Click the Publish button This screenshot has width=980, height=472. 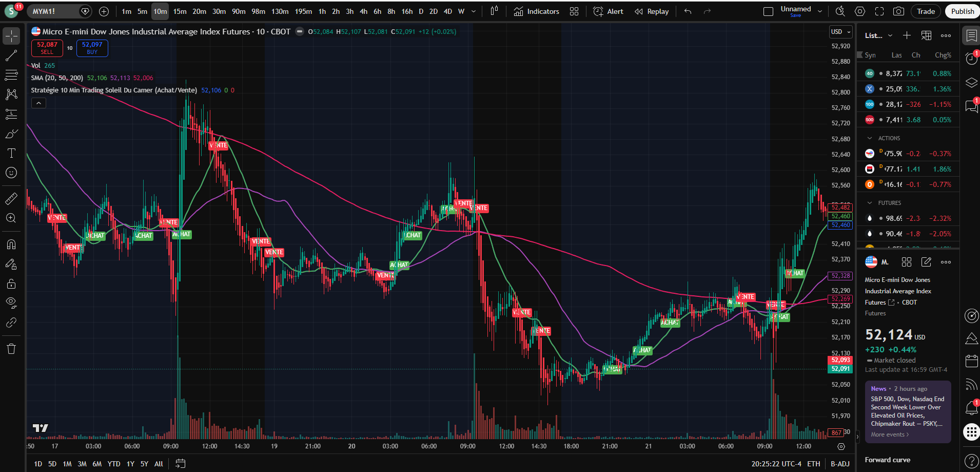(963, 11)
